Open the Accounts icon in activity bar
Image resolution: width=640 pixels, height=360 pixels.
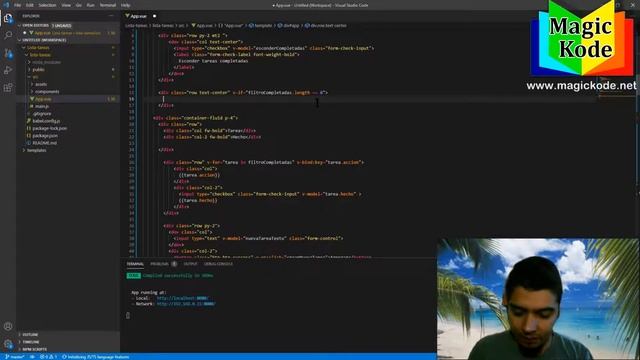point(8,326)
